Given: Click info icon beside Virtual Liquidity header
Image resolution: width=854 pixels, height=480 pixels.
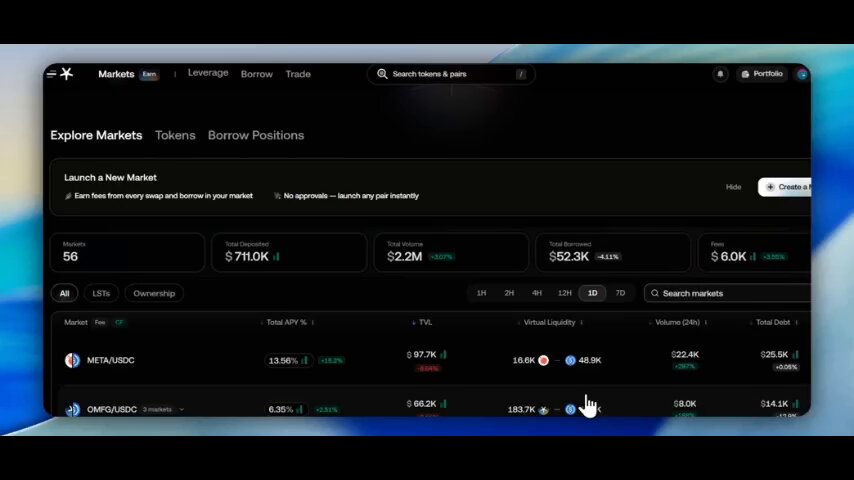Looking at the screenshot, I should coord(581,323).
